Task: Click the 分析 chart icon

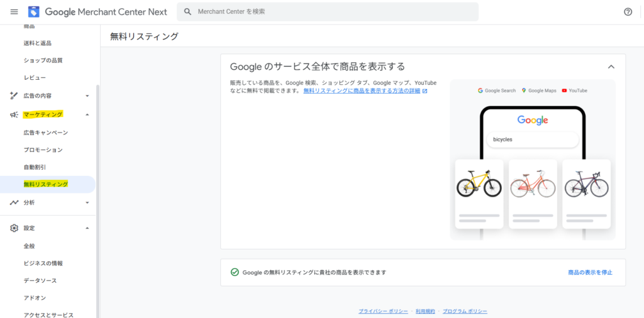Action: pyautogui.click(x=14, y=202)
